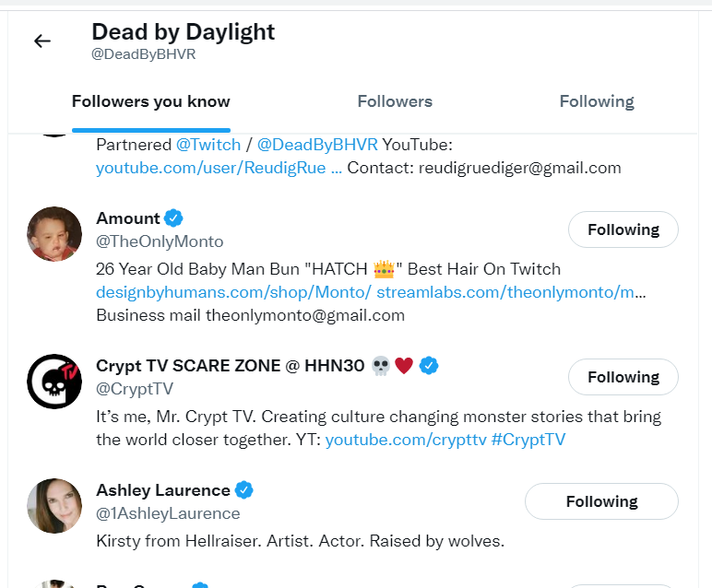Open Amount's profile picture
This screenshot has height=588, width=712.
54,234
